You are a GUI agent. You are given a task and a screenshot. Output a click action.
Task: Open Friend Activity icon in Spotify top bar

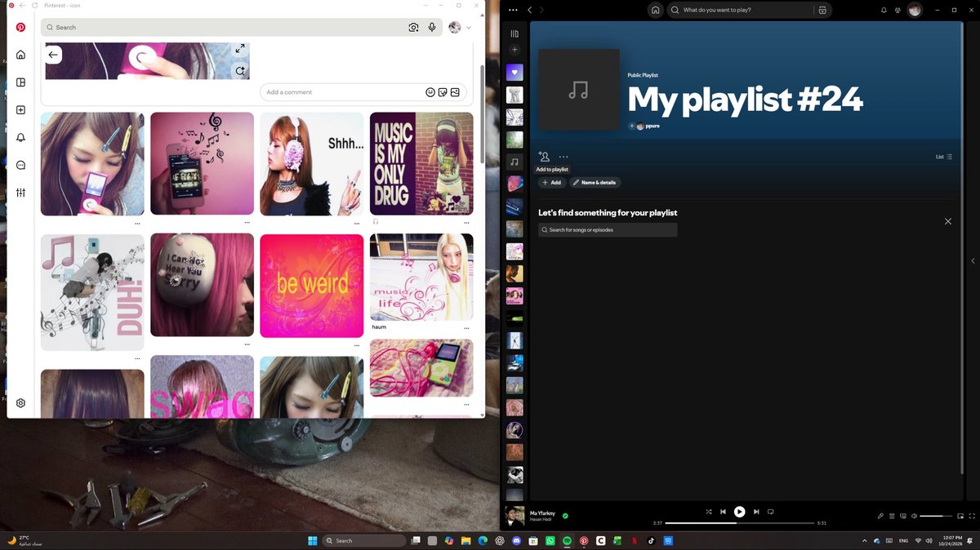(899, 10)
